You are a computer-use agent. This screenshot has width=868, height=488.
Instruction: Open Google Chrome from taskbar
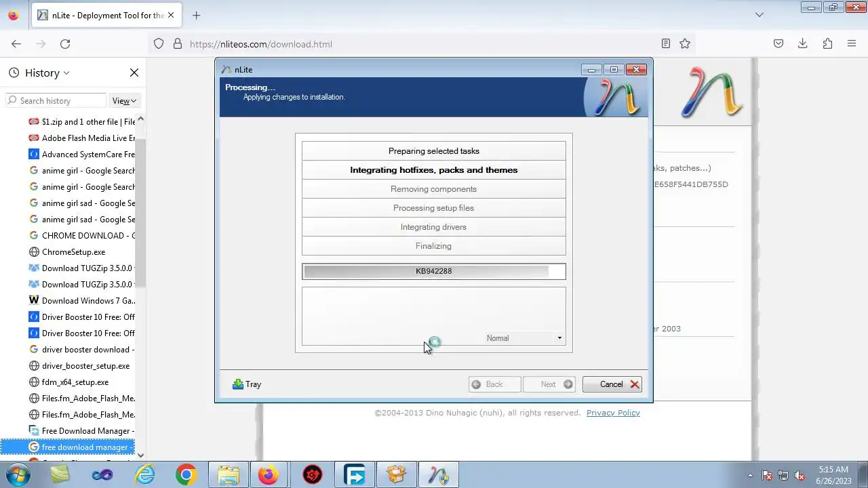coord(186,474)
